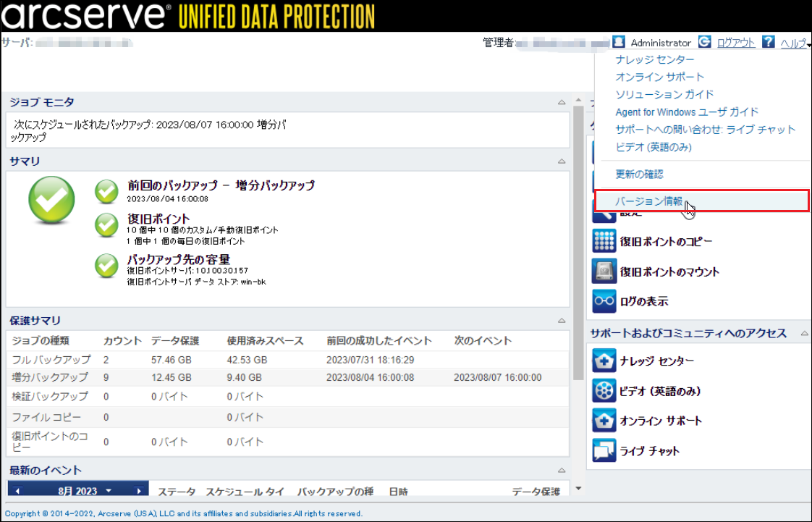Click the help question mark icon
812x522 pixels.
pyautogui.click(x=769, y=42)
